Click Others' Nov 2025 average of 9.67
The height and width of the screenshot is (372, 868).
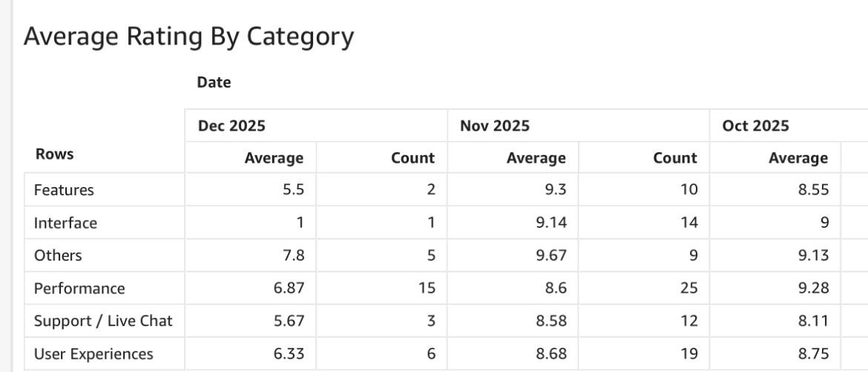[x=551, y=255]
